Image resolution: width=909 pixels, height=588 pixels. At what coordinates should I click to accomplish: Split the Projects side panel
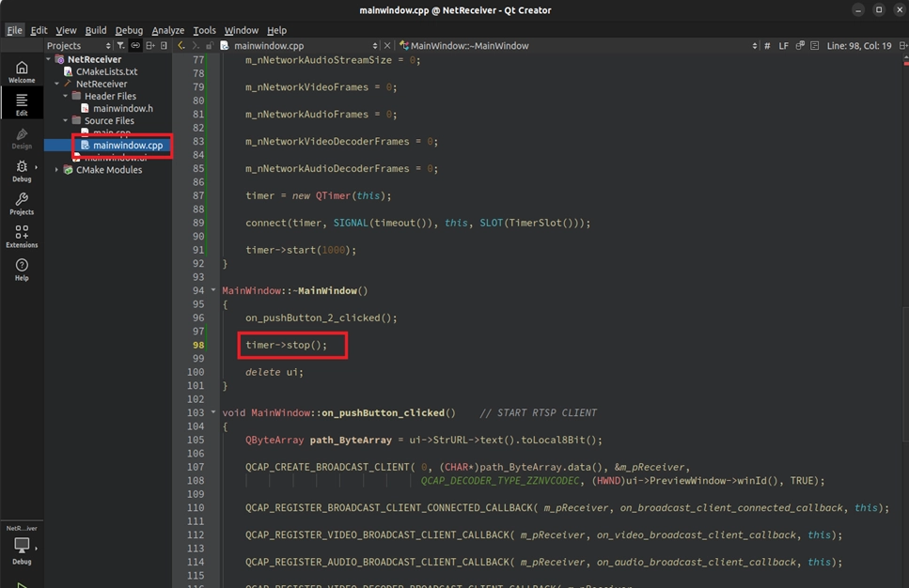[x=150, y=45]
